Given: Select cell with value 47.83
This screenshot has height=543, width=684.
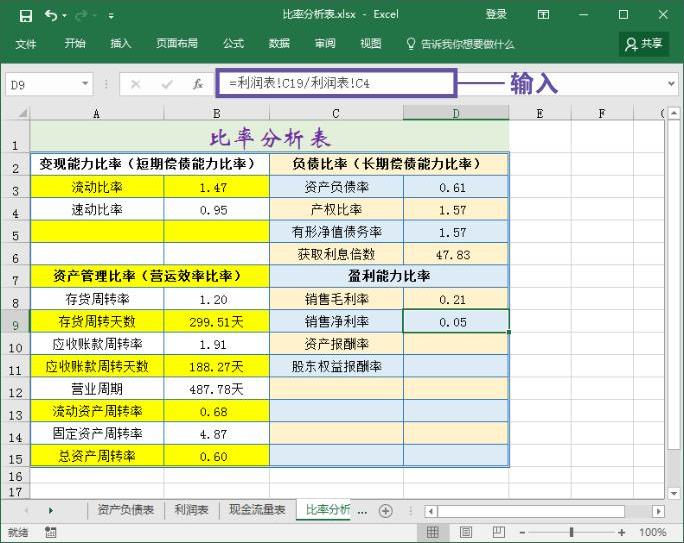Looking at the screenshot, I should [x=455, y=255].
